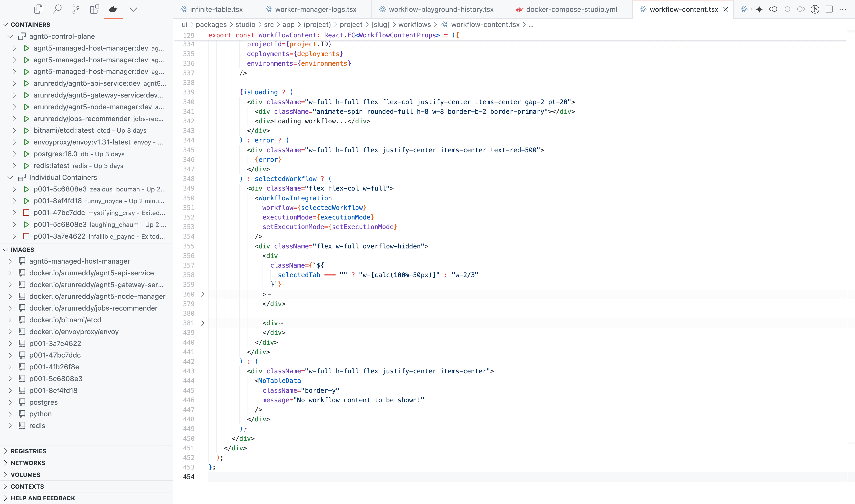Open the Extensions view icon

[94, 9]
